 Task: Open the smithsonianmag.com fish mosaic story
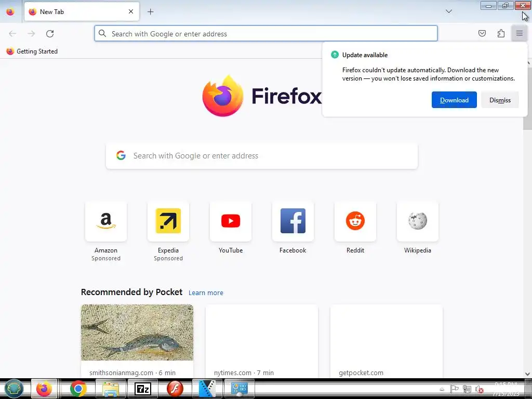coord(137,341)
